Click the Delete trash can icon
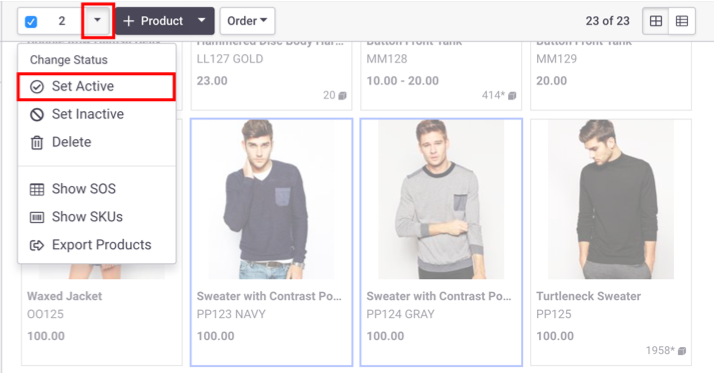715x373 pixels. tap(36, 143)
